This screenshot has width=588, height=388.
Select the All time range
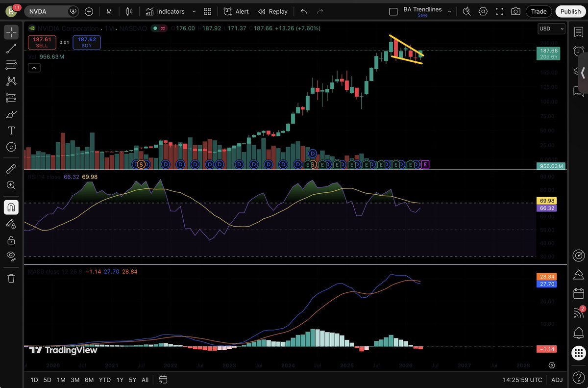click(x=145, y=380)
